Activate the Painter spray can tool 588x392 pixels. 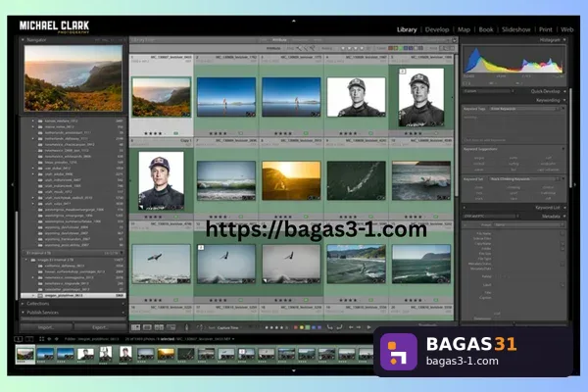pos(187,327)
